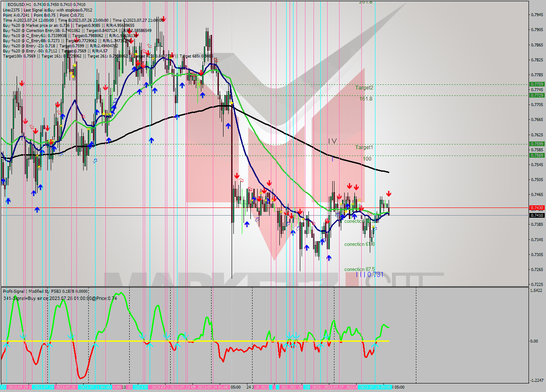Viewport: 546px width, 392px height.
Task: Select the '100' level label below Target1
Action: pos(367,159)
